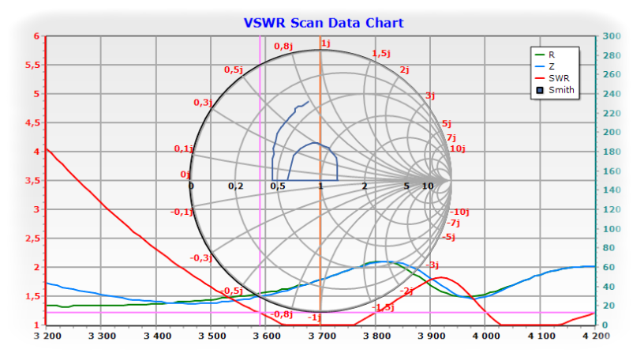Click the Smith chart -0,3j label
644x357 pixels.
(x=200, y=258)
